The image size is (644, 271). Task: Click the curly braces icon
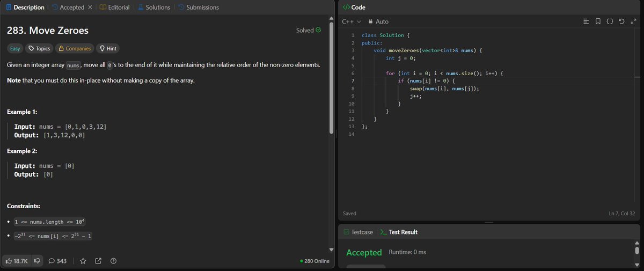[610, 21]
